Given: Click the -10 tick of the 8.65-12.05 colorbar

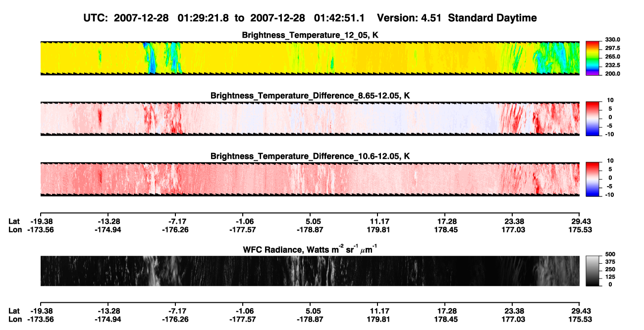Looking at the screenshot, I should (x=609, y=134).
